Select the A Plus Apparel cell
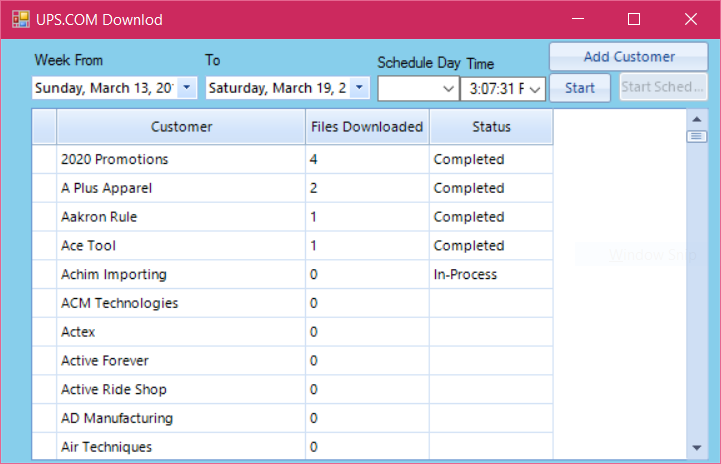 point(181,188)
